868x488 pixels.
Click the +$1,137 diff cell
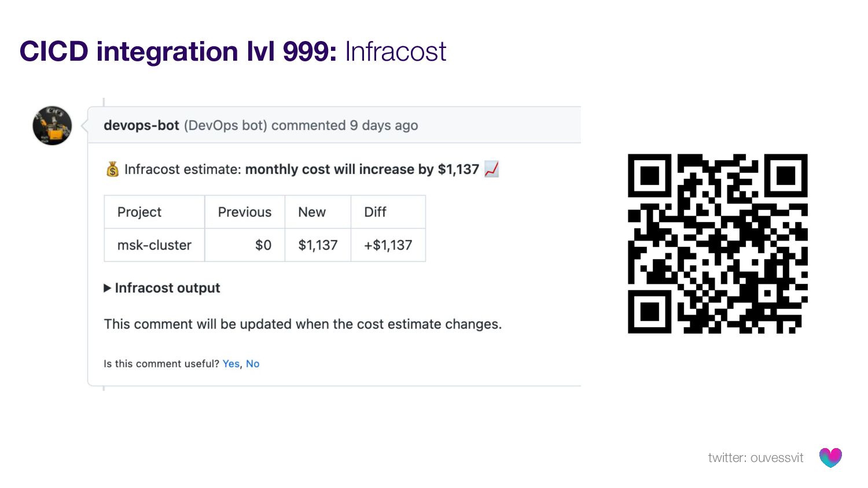pyautogui.click(x=388, y=245)
